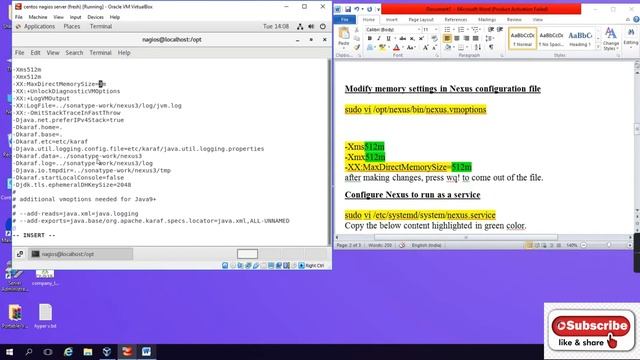
Task: Toggle Bold formatting in Word
Action: click(369, 39)
